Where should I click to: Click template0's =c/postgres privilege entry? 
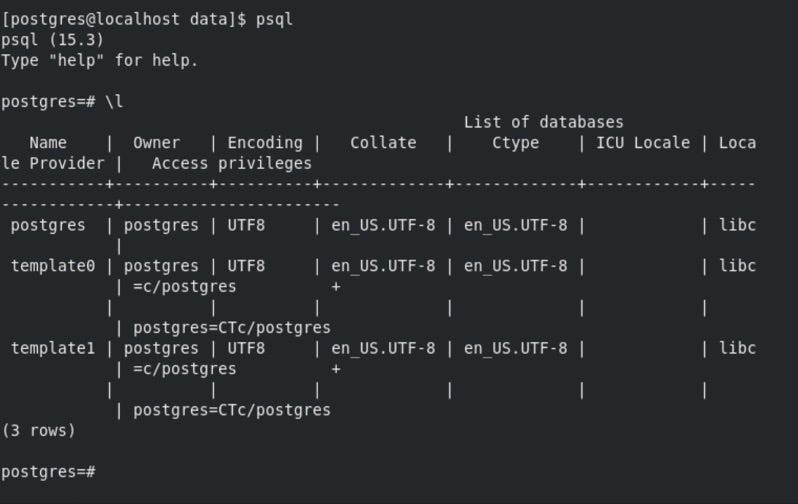click(x=185, y=287)
